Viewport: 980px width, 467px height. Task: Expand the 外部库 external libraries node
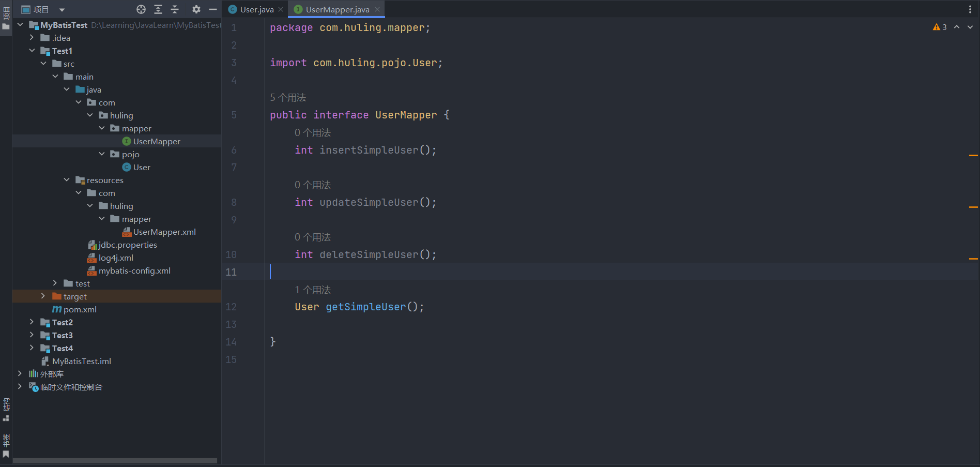click(20, 373)
